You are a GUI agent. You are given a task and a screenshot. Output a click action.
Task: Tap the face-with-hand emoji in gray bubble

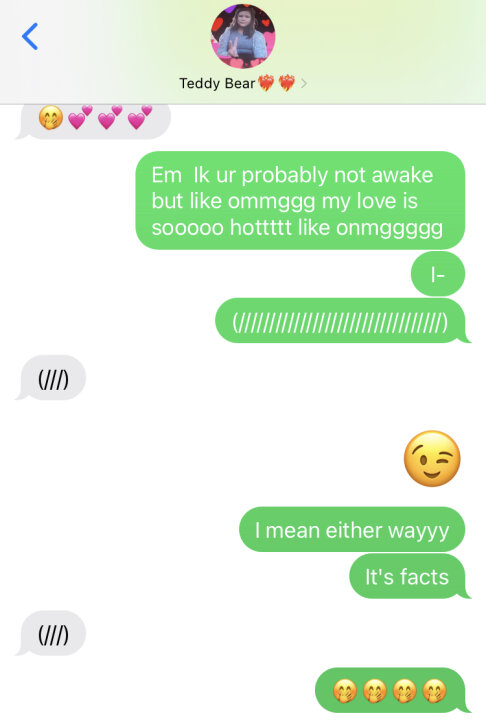[51, 118]
